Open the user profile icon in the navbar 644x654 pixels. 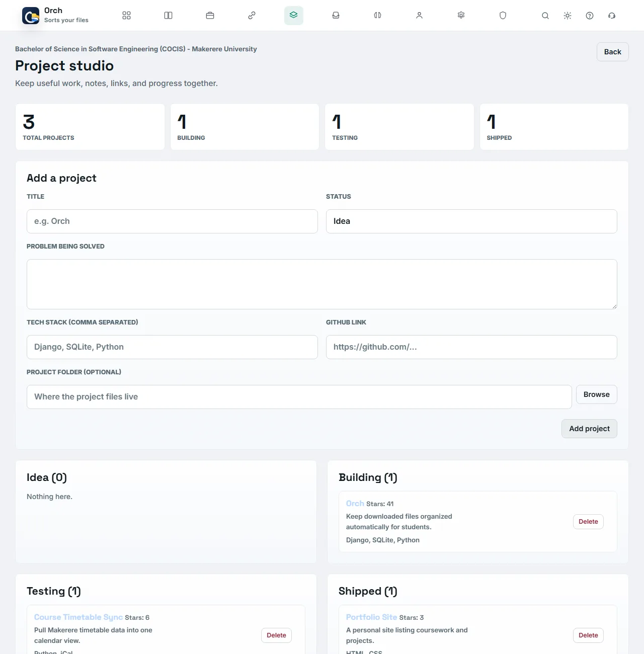click(x=419, y=16)
